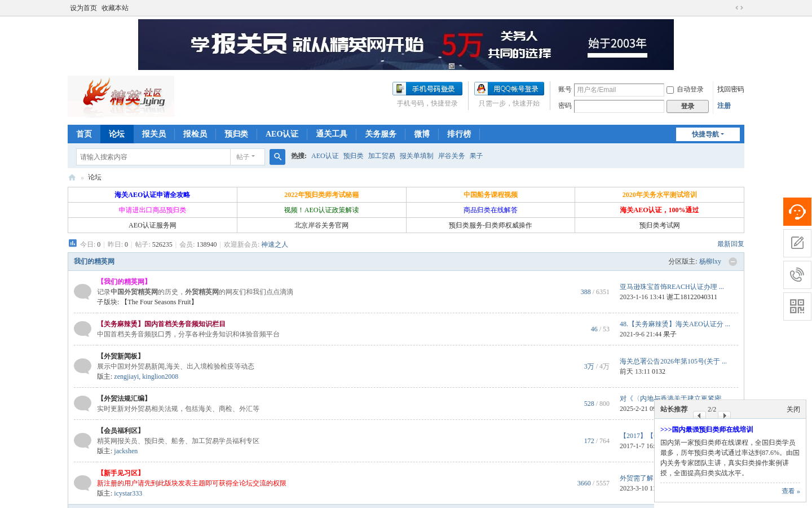Open the 首页 nav tab
812x508 pixels.
pyautogui.click(x=84, y=134)
